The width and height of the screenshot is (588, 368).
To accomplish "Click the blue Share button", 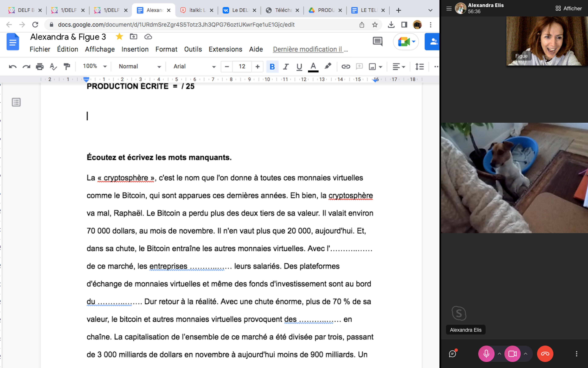I will [432, 42].
